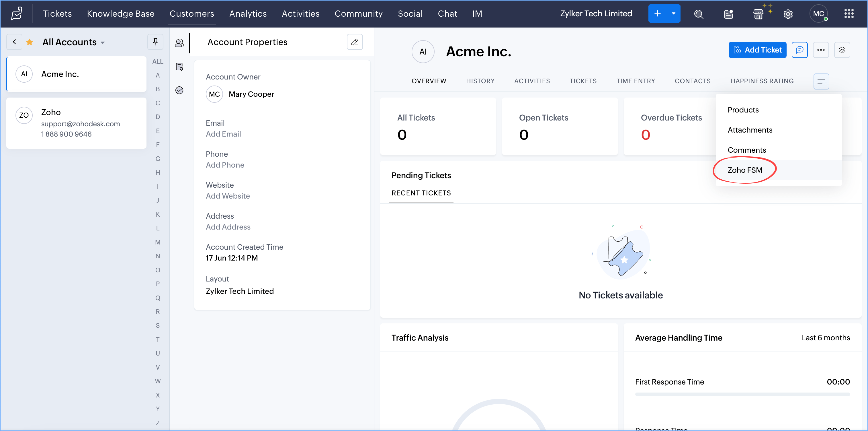Image resolution: width=868 pixels, height=431 pixels.
Task: Select Zoho FSM from the dropdown menu
Action: coord(745,170)
